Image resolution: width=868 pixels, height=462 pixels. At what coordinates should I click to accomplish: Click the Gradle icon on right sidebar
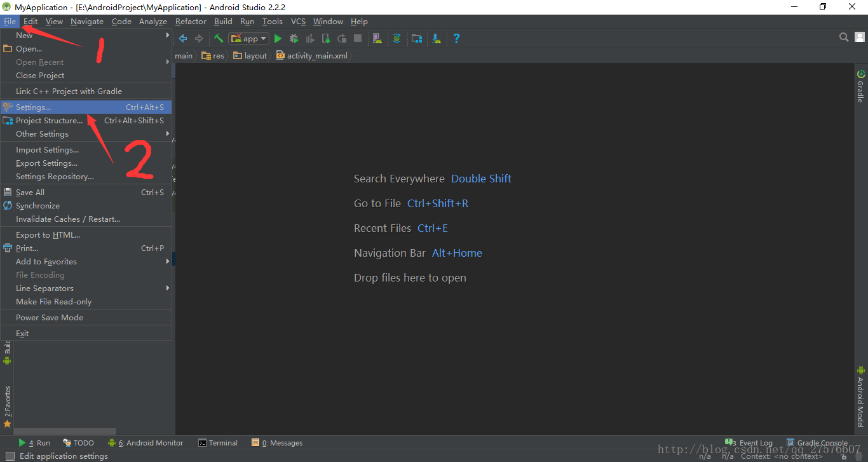click(x=861, y=74)
